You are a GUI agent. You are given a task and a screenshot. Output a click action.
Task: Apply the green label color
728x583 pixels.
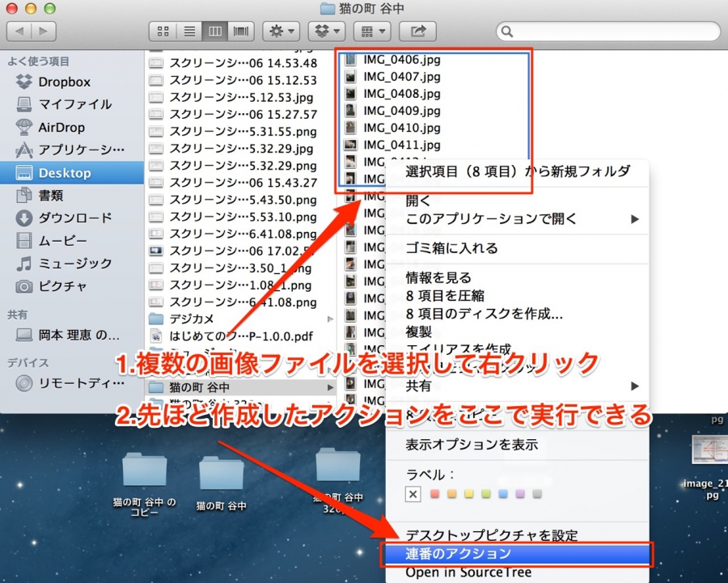[x=485, y=494]
